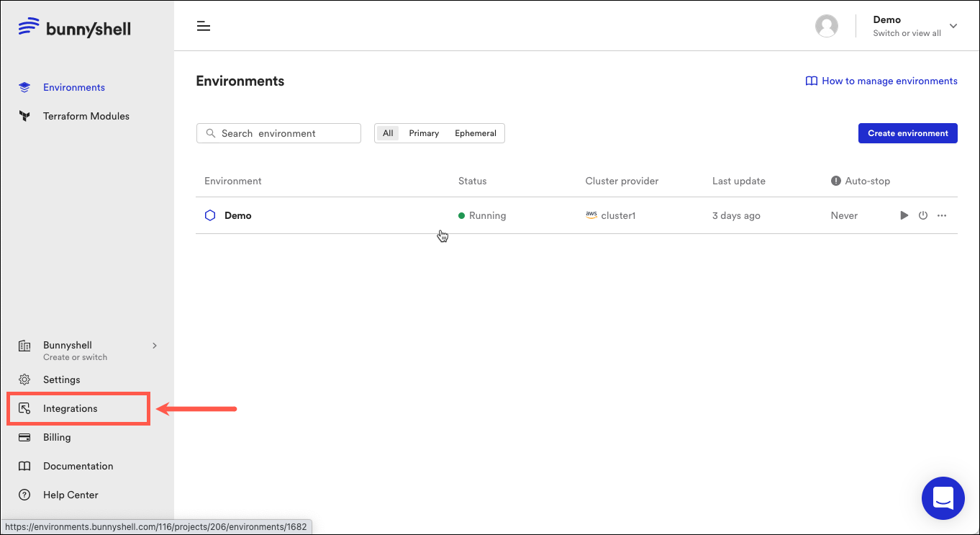Screen dimensions: 980x535
Task: Open Demo row three-dot more menu
Action: [942, 215]
